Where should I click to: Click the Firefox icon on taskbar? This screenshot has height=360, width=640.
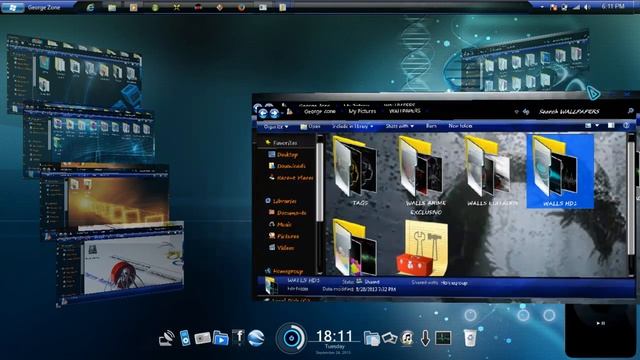[241, 7]
